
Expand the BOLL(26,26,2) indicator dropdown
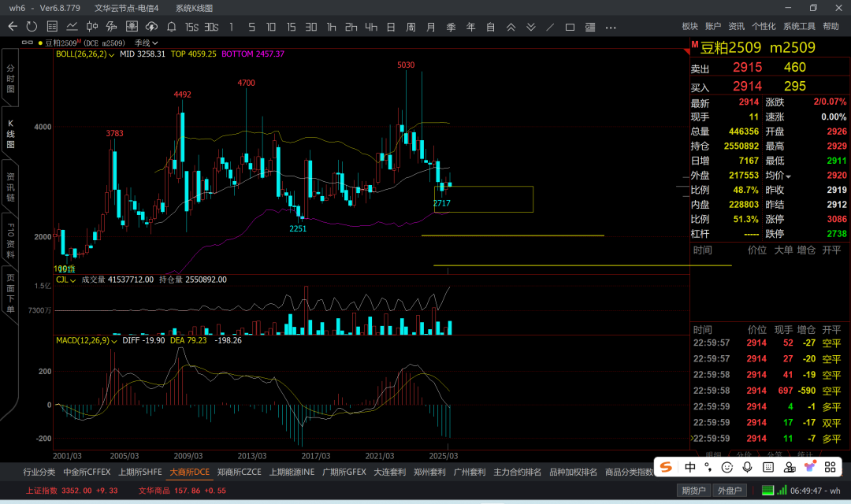coord(112,54)
